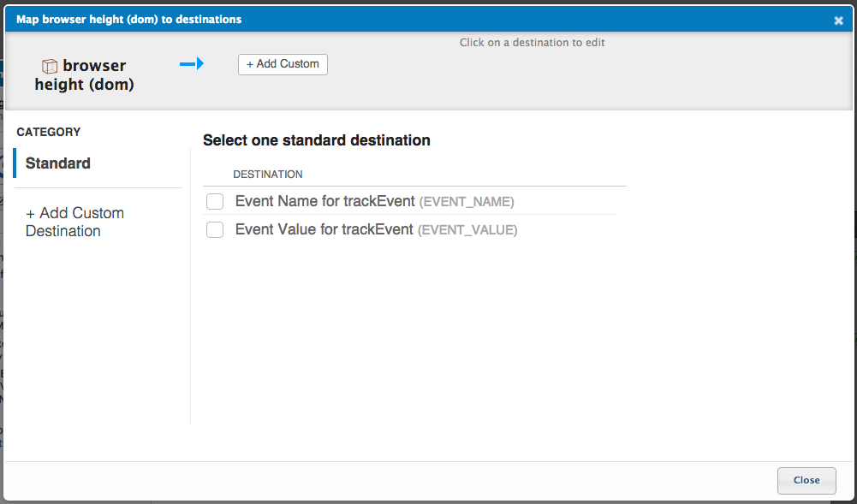This screenshot has height=504, width=857.
Task: Click the cube icon beside browser height
Action: 50,66
